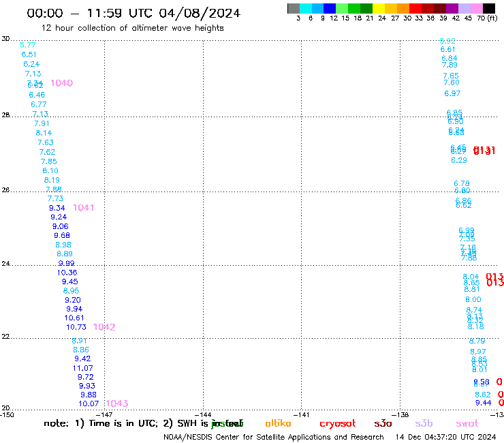504x443 pixels.
Task: Select the 9.93 wave height value
Action: pos(86,386)
